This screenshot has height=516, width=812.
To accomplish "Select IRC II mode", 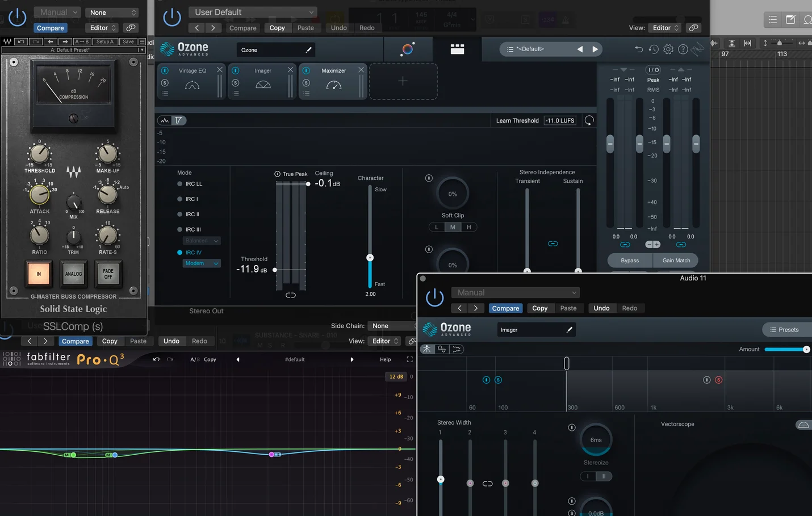I will click(189, 215).
